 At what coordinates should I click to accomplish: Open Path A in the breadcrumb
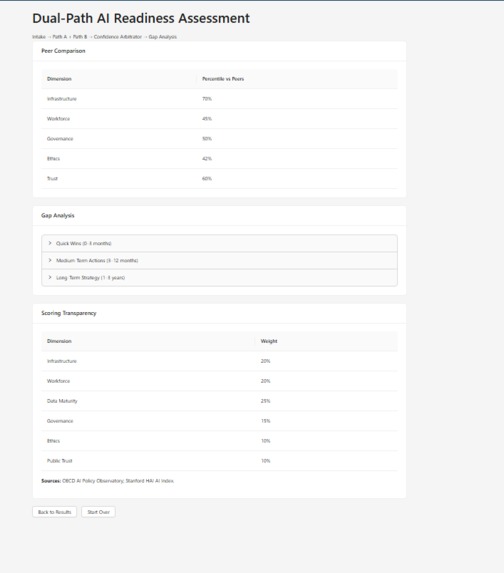pos(60,37)
